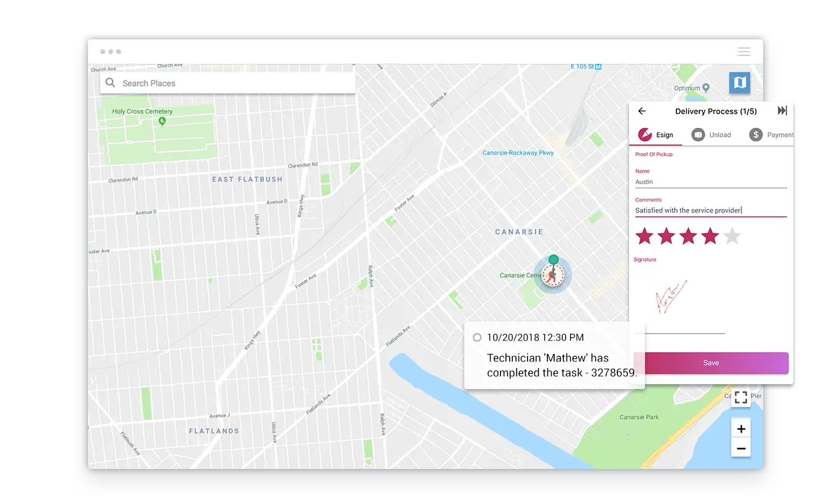Switch to the Unload tab
The width and height of the screenshot is (840, 504).
point(711,135)
